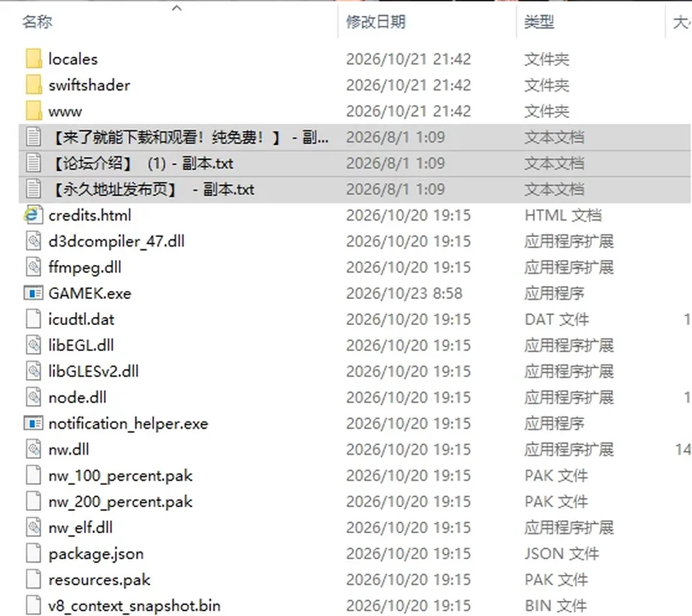Viewport: 692px width, 616px height.
Task: Select the locales folder icon
Action: click(34, 58)
